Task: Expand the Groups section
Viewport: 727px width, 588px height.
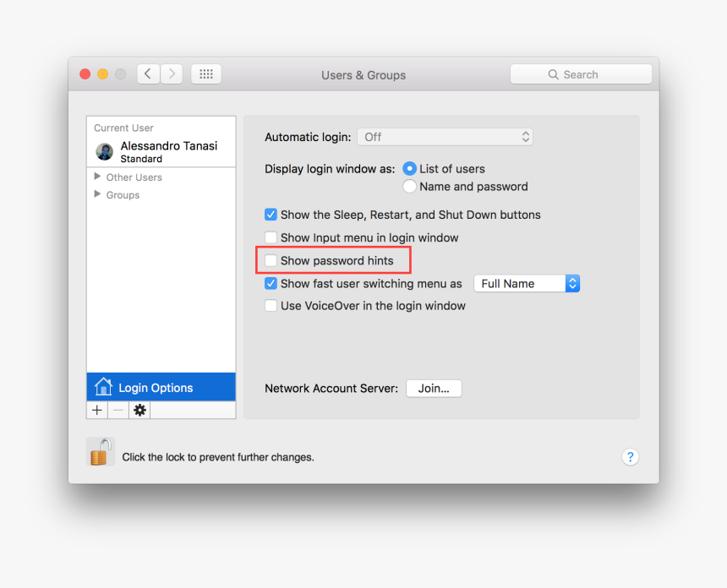Action: tap(97, 194)
